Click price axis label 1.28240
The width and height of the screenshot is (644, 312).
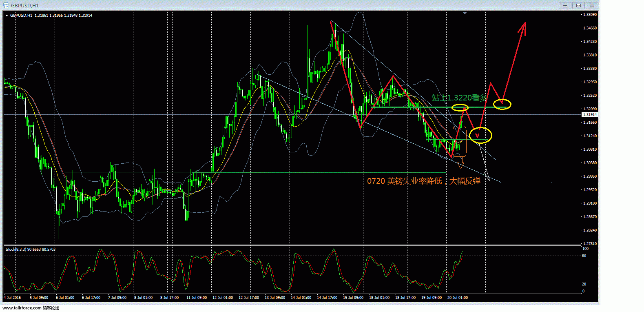tap(590, 230)
